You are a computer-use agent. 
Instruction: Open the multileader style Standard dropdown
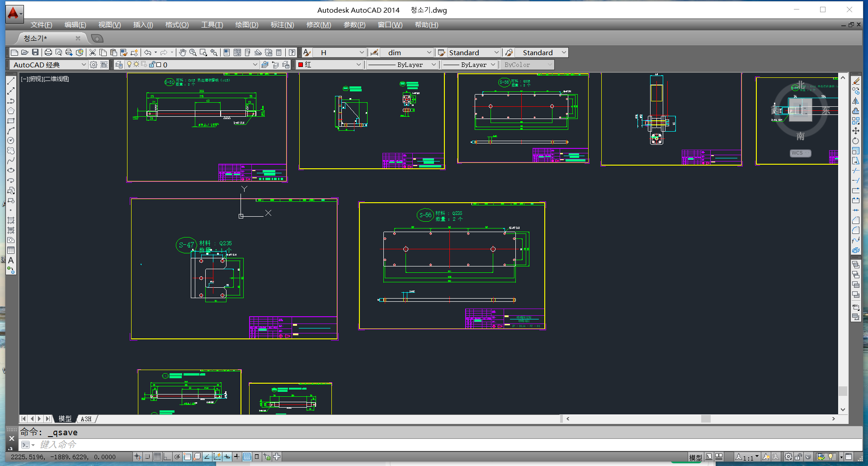[542, 52]
